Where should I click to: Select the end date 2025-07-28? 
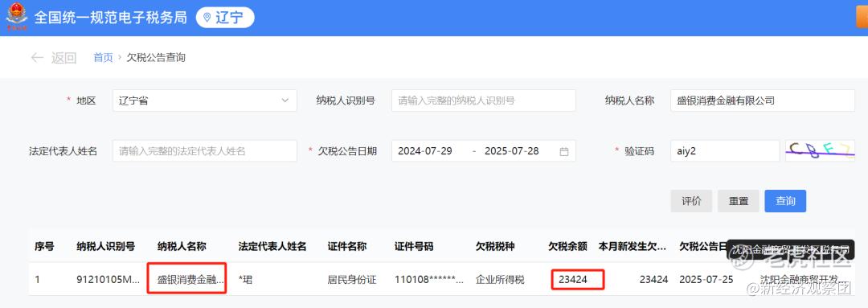[x=511, y=150]
